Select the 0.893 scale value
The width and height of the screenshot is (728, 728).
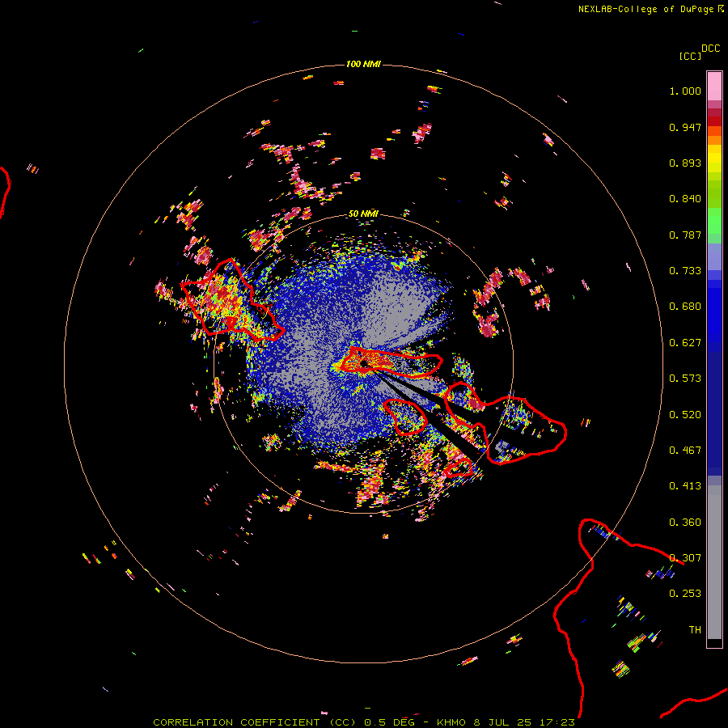685,163
